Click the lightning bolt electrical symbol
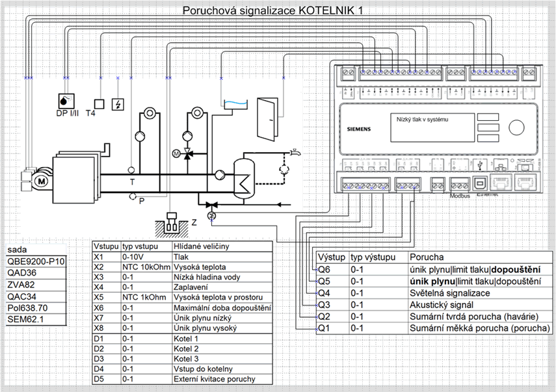This screenshot has width=556, height=392. pos(118,104)
